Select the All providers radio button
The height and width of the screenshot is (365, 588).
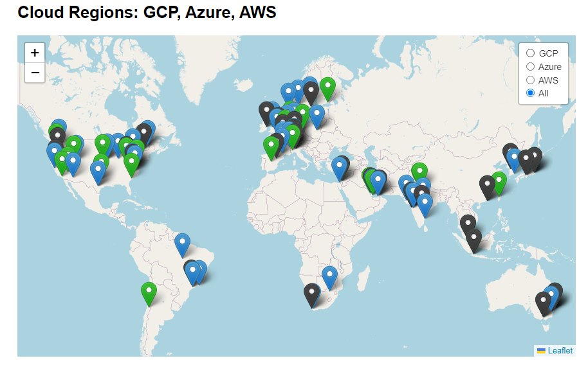point(531,93)
